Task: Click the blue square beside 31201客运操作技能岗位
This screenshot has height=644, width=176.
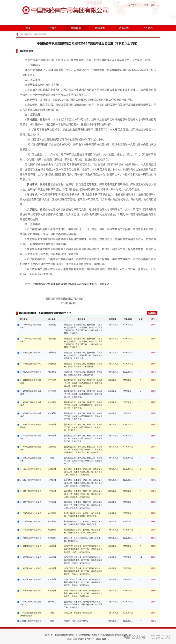Action: tap(18, 352)
